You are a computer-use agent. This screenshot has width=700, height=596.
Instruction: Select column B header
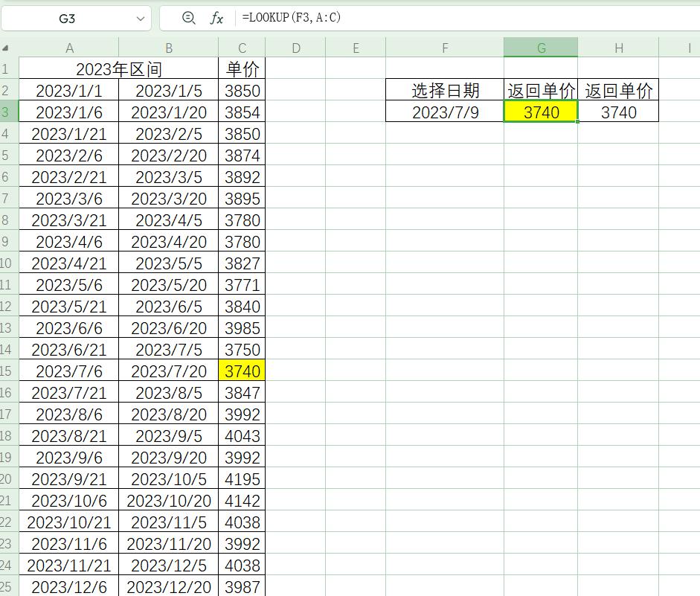point(169,48)
